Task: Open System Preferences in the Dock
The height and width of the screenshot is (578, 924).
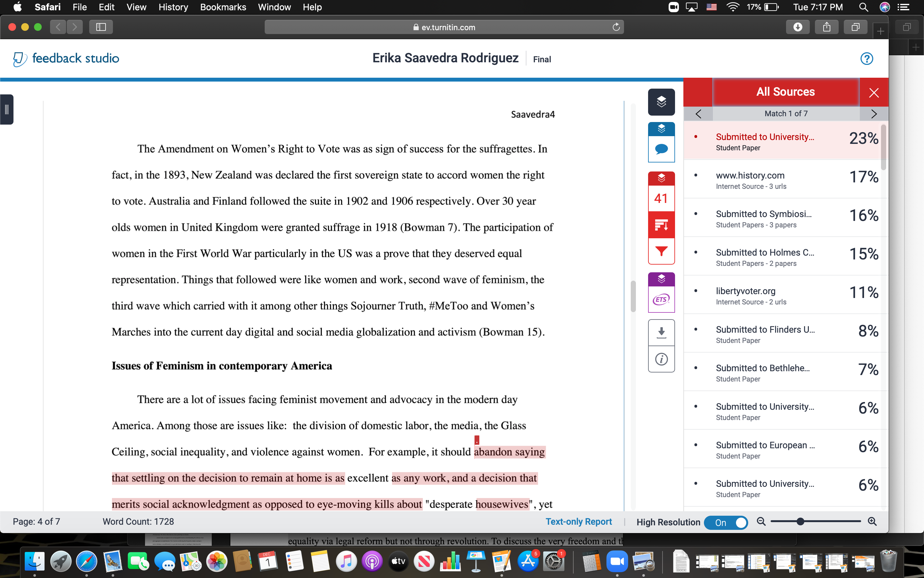Action: tap(554, 561)
